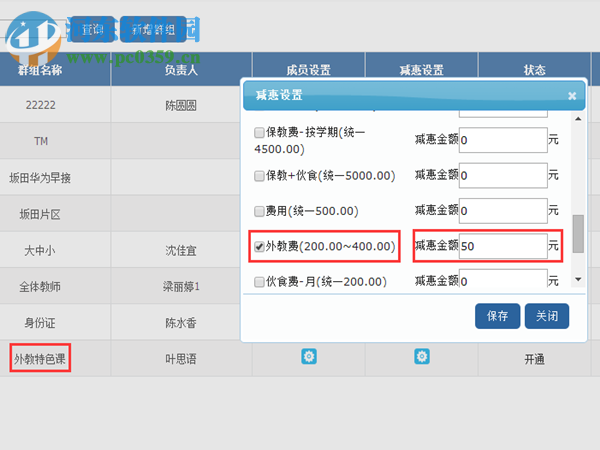The width and height of the screenshot is (600, 450).
Task: Check the 伙食费-月 checkbox
Action: [x=259, y=282]
